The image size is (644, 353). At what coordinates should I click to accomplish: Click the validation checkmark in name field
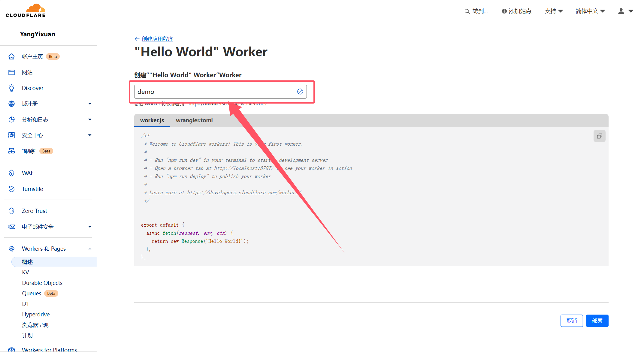click(x=300, y=92)
